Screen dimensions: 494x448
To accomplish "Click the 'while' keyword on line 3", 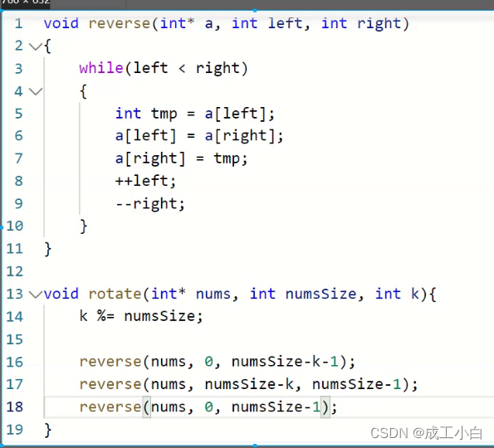I will [x=101, y=68].
